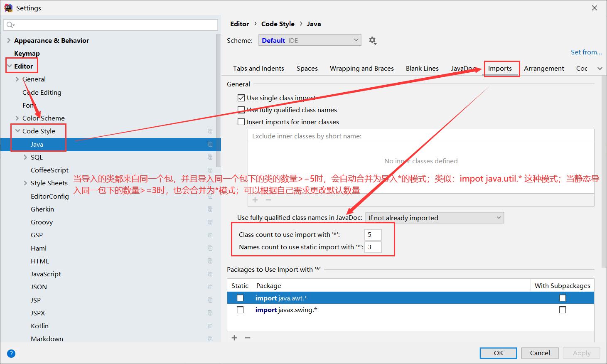The height and width of the screenshot is (364, 607).
Task: Click the search magnifier icon
Action: (x=10, y=25)
